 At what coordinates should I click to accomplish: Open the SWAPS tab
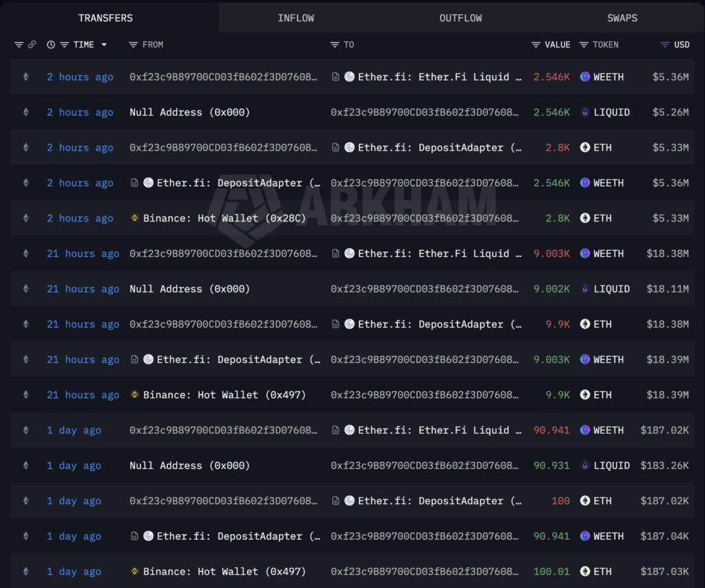pyautogui.click(x=622, y=18)
